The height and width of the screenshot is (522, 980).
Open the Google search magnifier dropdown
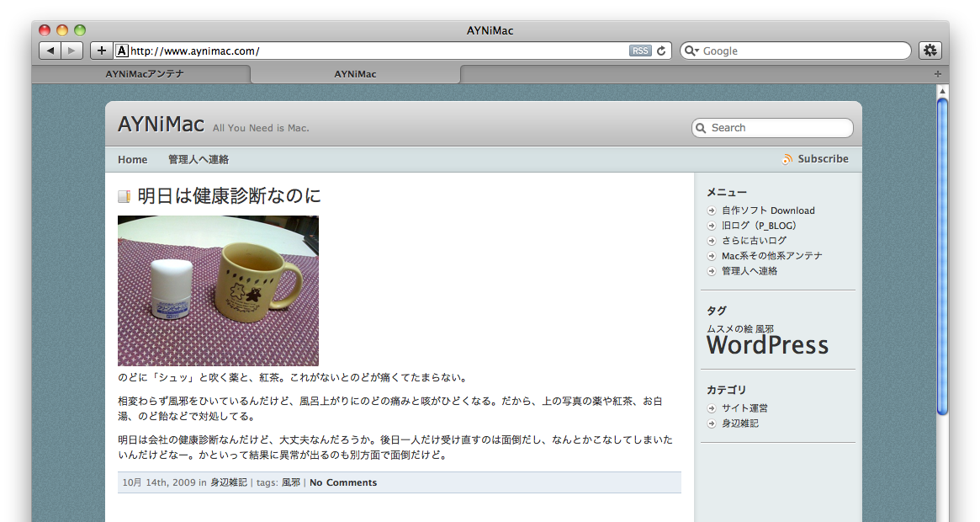[691, 51]
